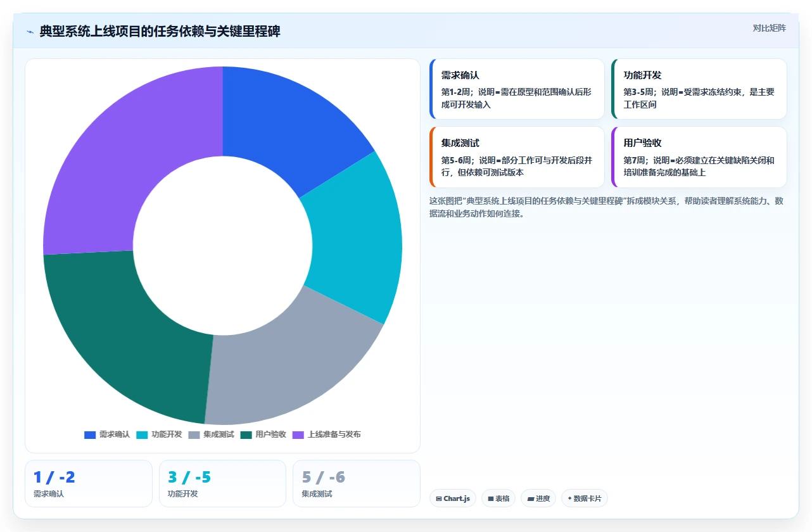
Task: Click the '1 / -2' stat value
Action: coord(54,478)
